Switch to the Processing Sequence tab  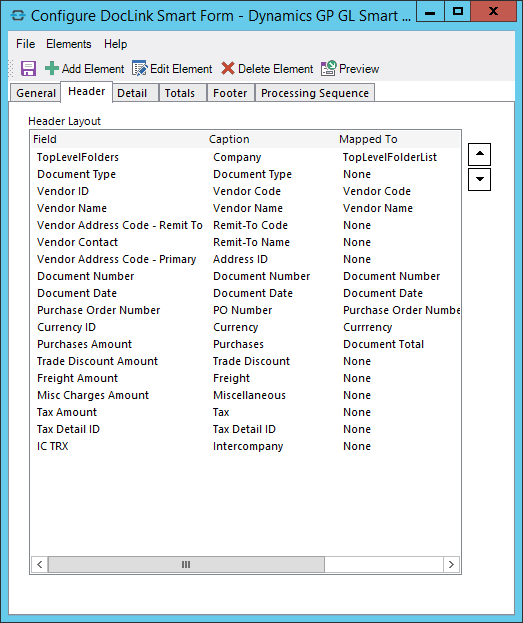click(315, 93)
